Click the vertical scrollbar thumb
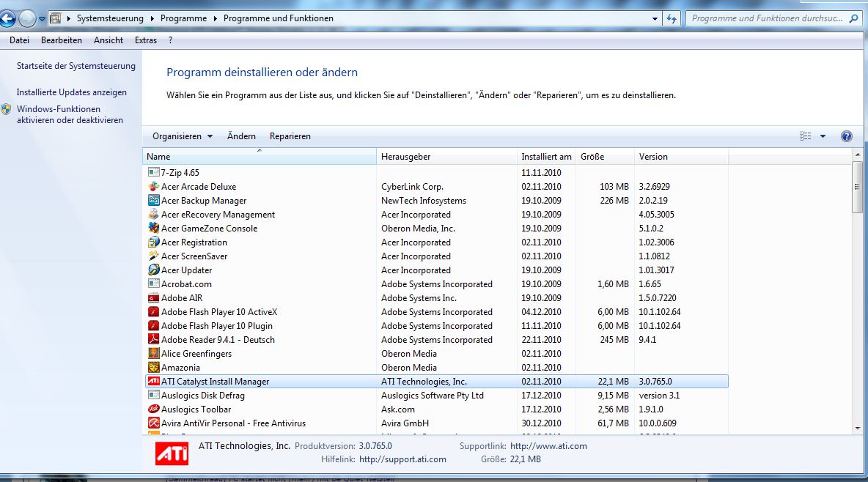Screen dimensions: 868x482 pos(858,187)
